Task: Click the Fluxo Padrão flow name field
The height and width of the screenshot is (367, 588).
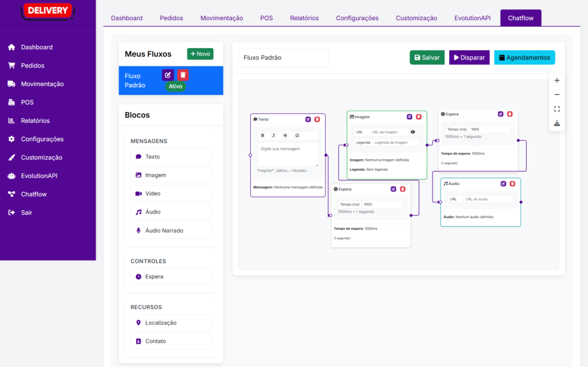Action: [x=284, y=57]
